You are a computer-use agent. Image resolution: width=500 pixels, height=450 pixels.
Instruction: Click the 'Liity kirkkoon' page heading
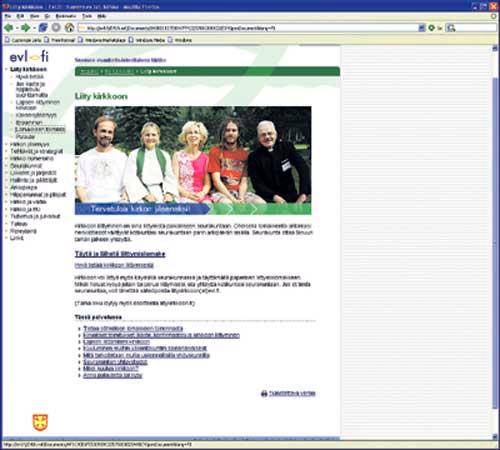[x=101, y=97]
